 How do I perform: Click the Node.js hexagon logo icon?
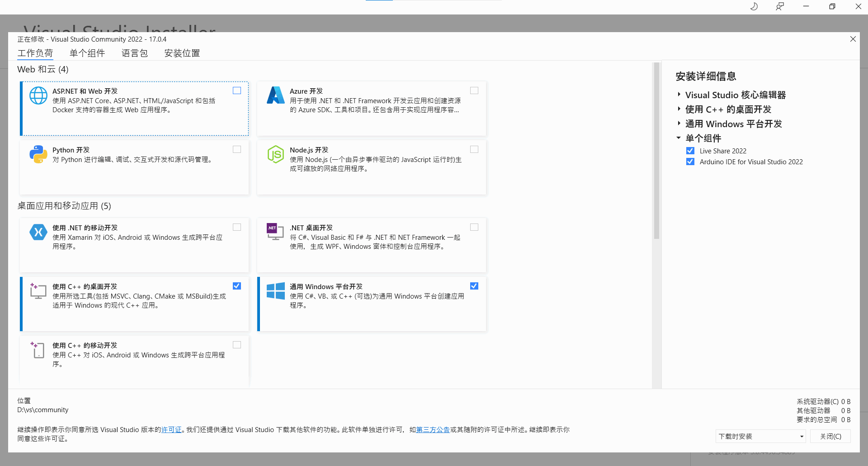coord(275,154)
